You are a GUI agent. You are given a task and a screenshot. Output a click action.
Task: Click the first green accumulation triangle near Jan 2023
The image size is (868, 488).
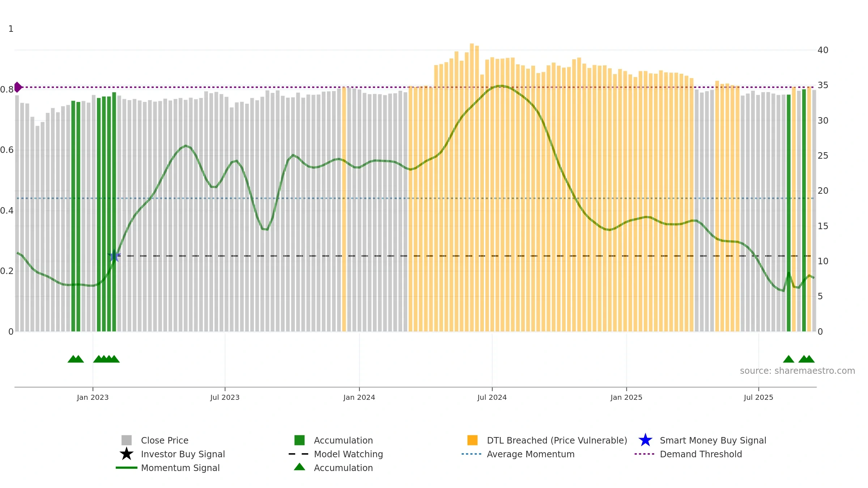tap(73, 359)
